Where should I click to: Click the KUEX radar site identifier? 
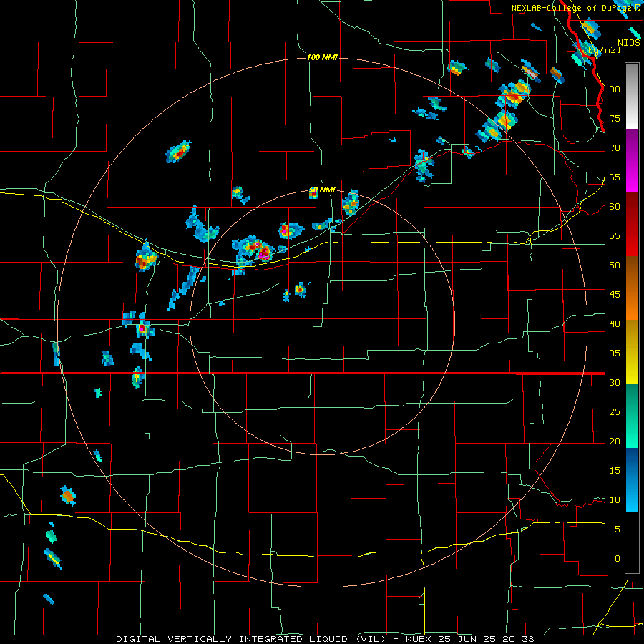tap(420, 639)
